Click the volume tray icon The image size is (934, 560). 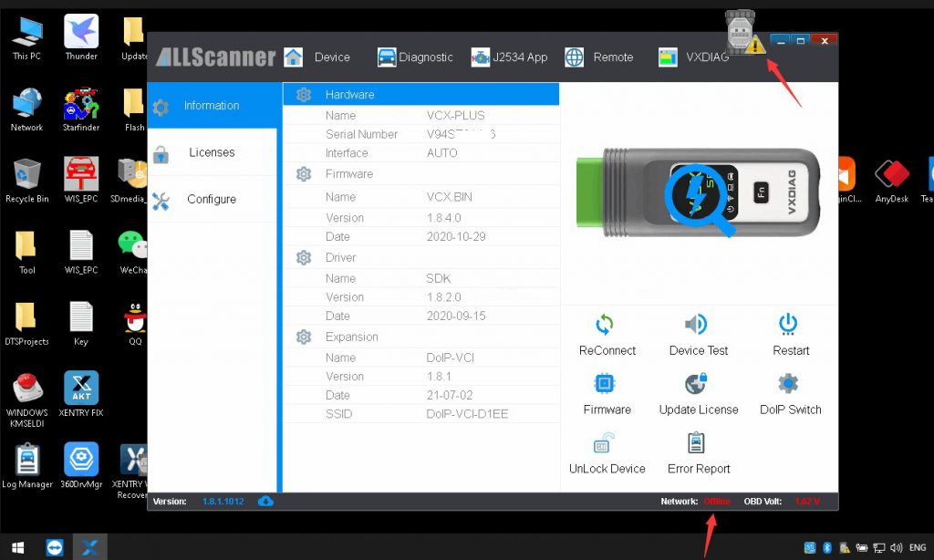click(x=896, y=547)
